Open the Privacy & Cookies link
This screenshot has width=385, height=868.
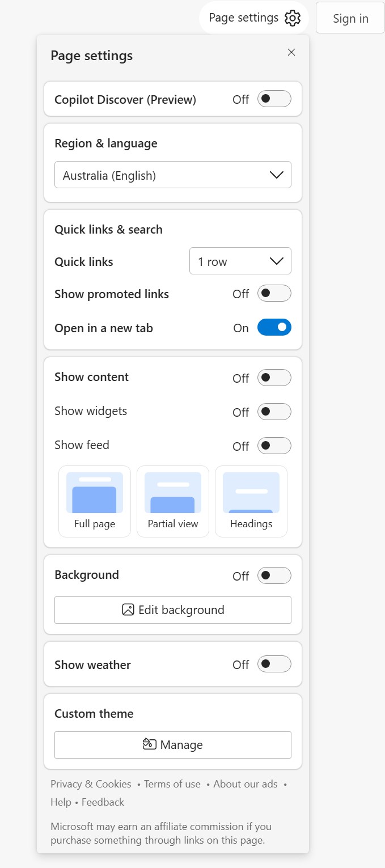(x=91, y=784)
